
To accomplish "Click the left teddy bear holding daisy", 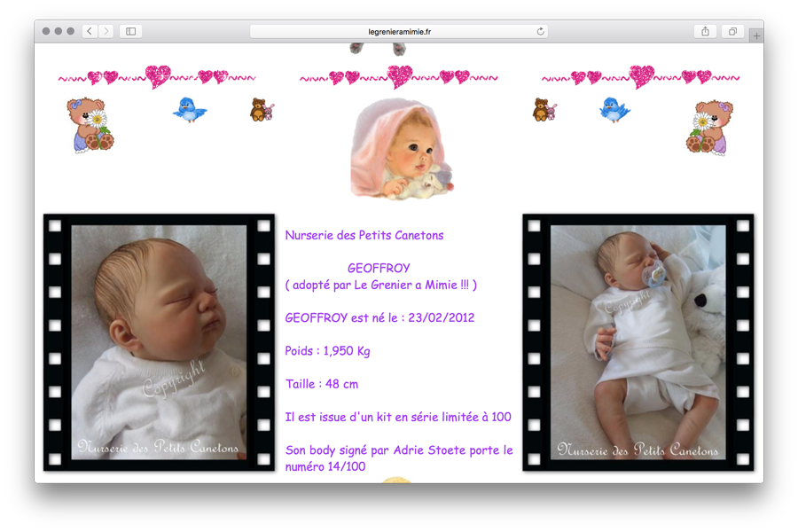I will click(x=90, y=125).
